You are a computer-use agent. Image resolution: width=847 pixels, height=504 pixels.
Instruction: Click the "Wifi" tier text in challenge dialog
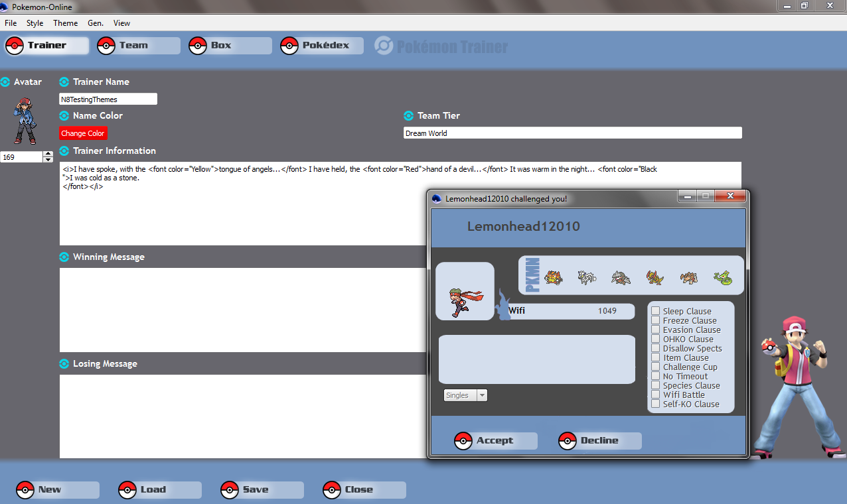point(517,311)
